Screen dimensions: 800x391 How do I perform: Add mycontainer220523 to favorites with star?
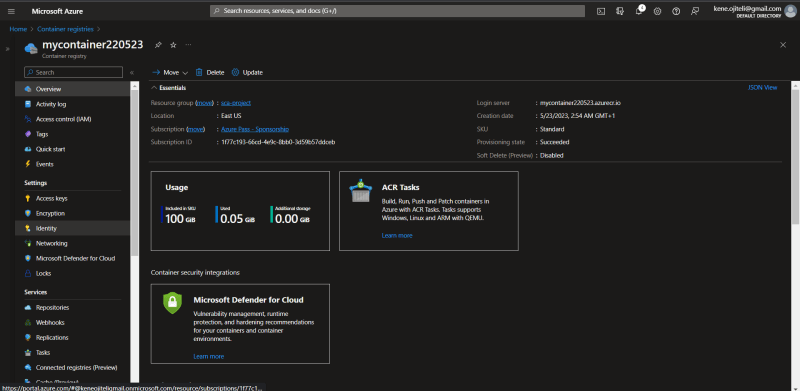[173, 45]
